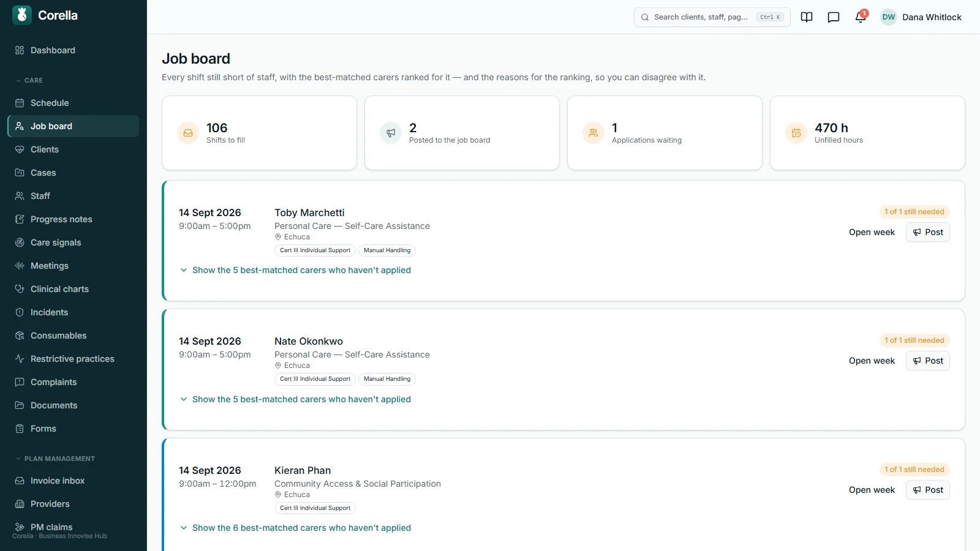Expand best-matched carers for Nate Okonkwo
The image size is (980, 551).
[295, 399]
